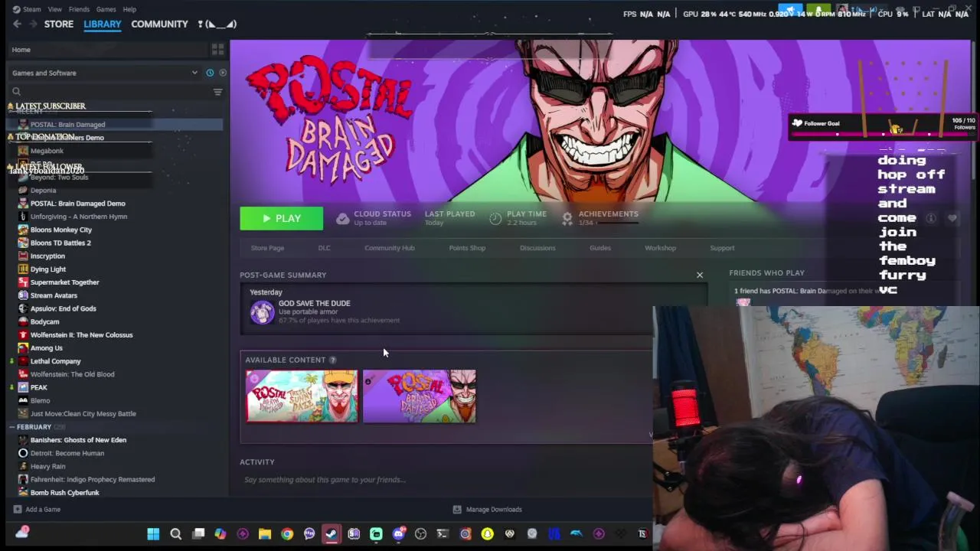Click the Play Time clock icon

[x=495, y=219]
